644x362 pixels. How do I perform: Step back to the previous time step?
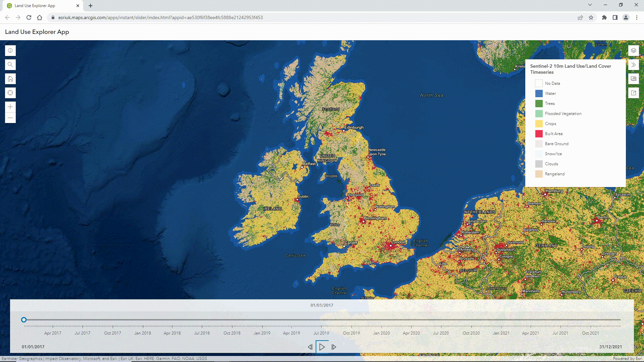pyautogui.click(x=310, y=347)
